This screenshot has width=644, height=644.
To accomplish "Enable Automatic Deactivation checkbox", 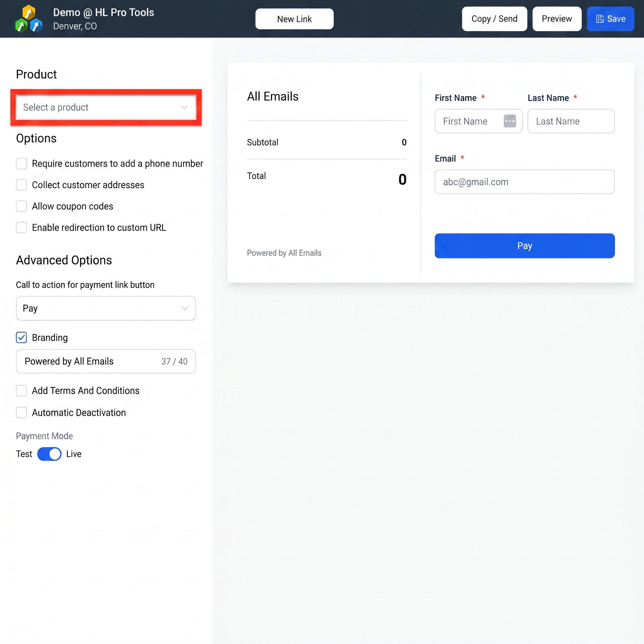I will (21, 412).
